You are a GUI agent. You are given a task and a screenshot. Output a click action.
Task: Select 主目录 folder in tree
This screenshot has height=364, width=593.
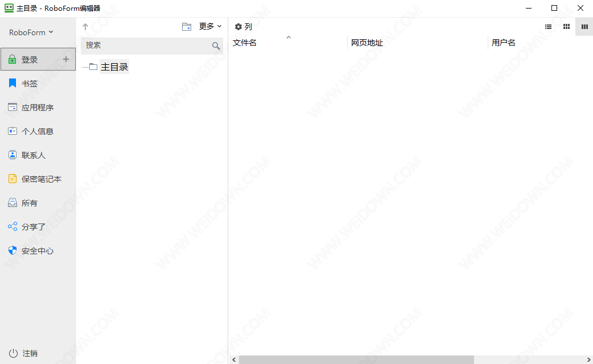tap(114, 67)
